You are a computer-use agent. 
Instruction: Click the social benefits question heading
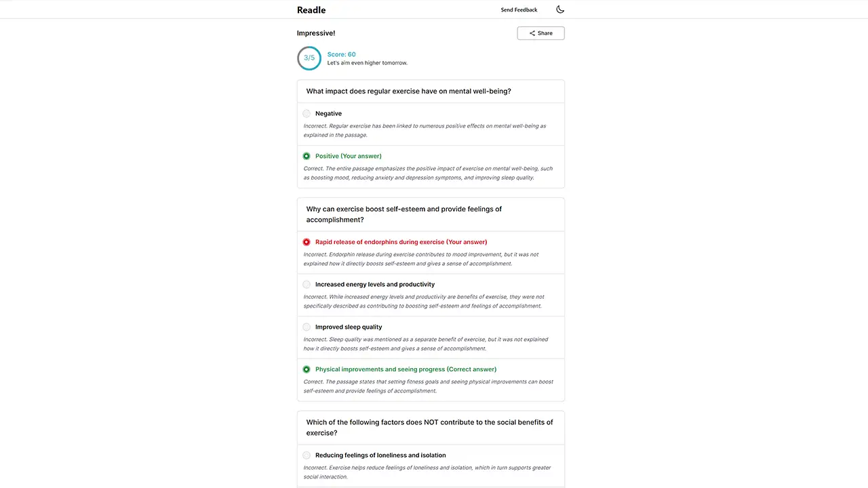click(x=429, y=428)
